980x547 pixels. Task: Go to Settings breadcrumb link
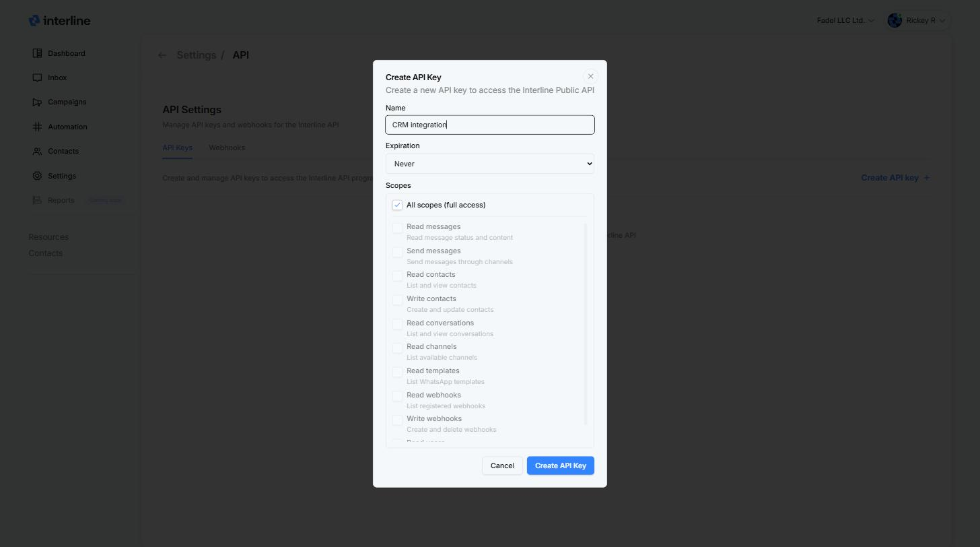pyautogui.click(x=197, y=55)
